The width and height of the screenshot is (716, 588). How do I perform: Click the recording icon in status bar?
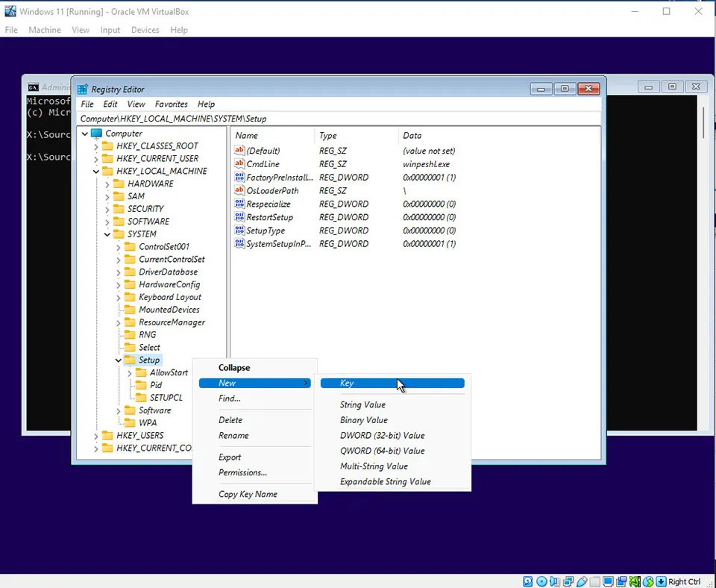(621, 581)
